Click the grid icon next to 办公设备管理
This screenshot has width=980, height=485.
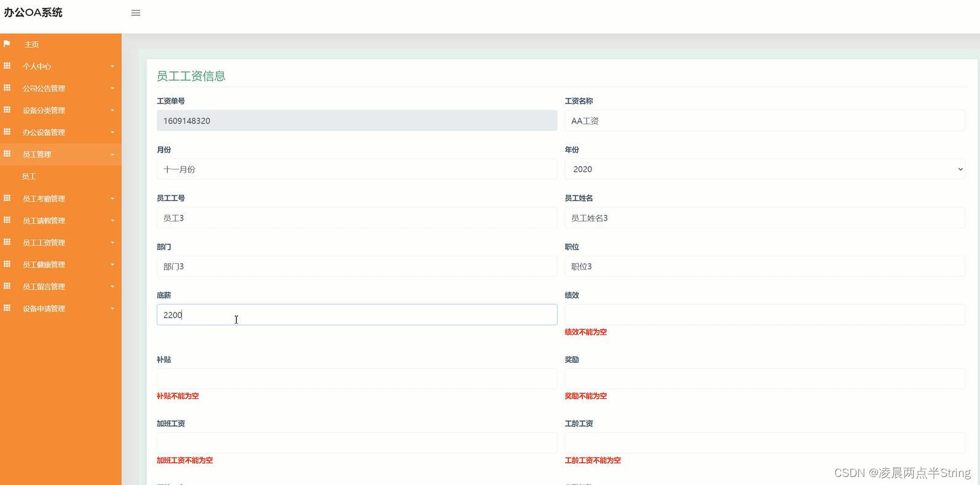tap(7, 132)
